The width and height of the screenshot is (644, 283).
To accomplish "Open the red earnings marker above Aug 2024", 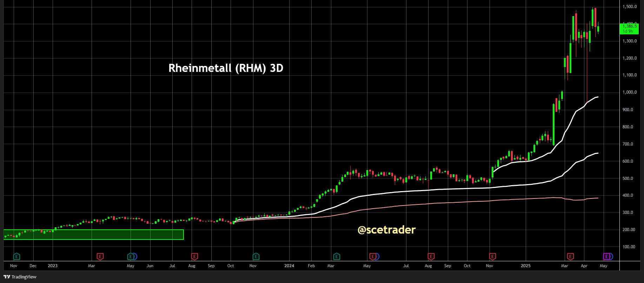I will click(431, 256).
